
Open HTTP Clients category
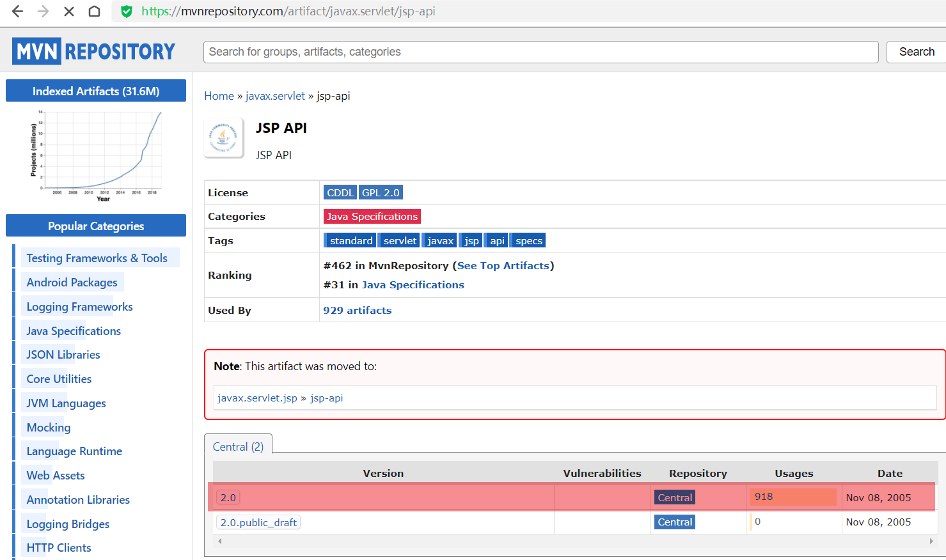[x=59, y=547]
